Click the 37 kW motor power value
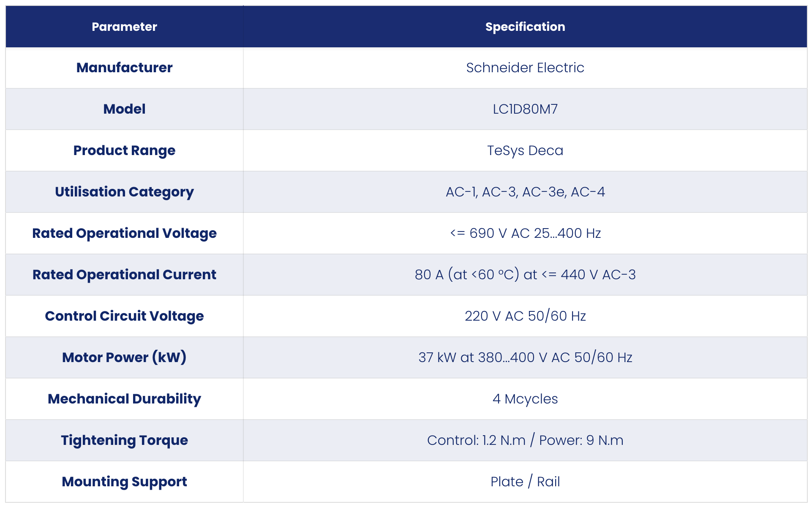 coord(525,357)
